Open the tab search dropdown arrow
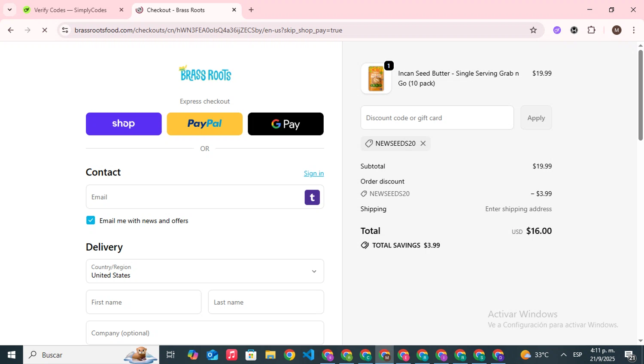The image size is (644, 364). coord(9,9)
